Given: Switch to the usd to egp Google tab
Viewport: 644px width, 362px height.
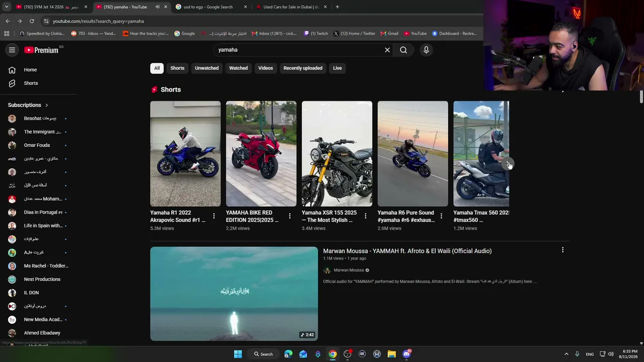Looking at the screenshot, I should [x=210, y=7].
